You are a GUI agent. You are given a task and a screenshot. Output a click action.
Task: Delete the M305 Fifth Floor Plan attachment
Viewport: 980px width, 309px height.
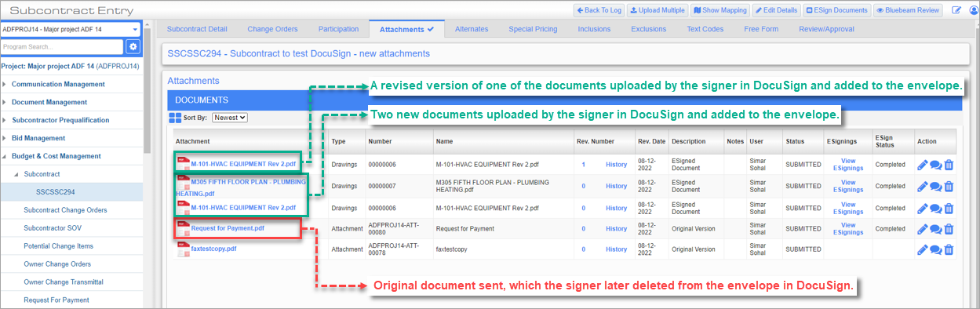pos(949,186)
